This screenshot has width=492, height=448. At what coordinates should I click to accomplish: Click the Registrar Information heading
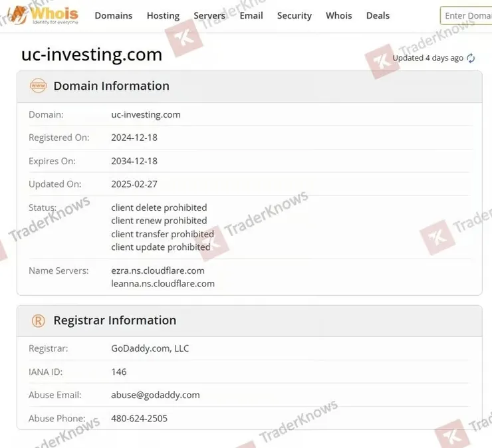coord(115,320)
